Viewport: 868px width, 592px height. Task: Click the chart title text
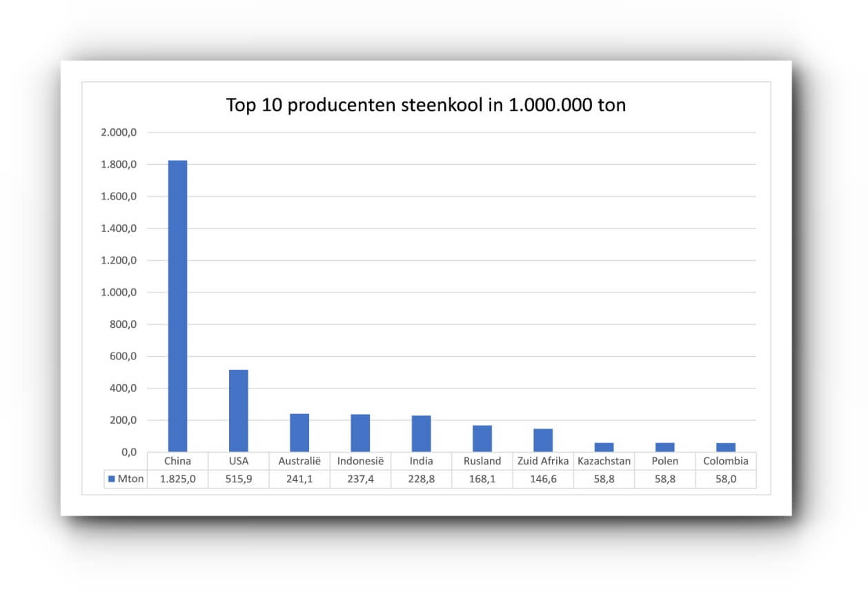pos(426,105)
